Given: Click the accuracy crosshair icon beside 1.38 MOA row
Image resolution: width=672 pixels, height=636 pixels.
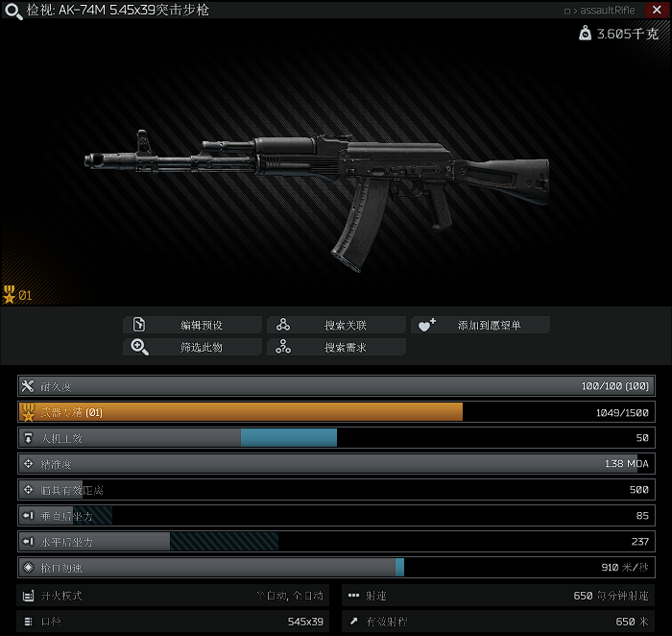Looking at the screenshot, I should click(x=28, y=464).
